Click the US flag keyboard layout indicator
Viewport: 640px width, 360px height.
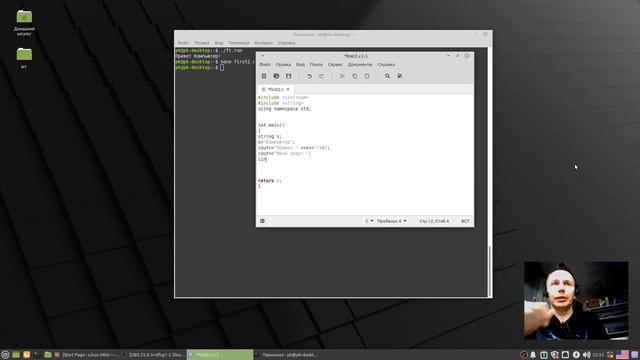[x=622, y=355]
